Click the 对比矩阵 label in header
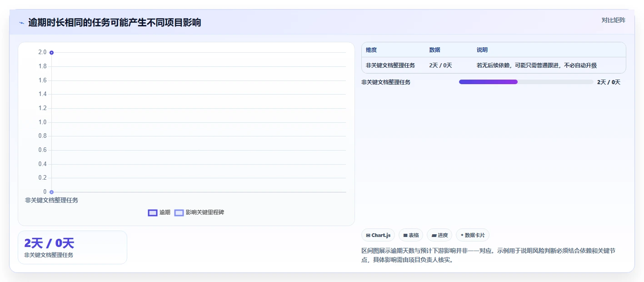 pyautogui.click(x=614, y=20)
